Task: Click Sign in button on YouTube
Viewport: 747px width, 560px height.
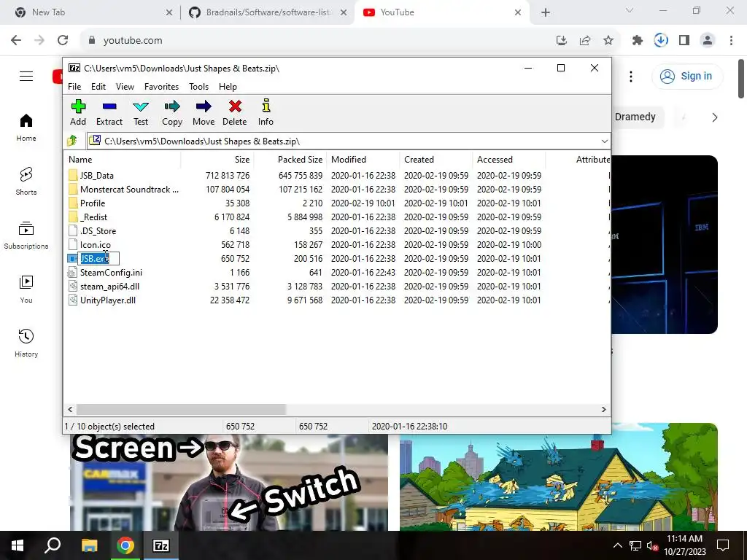Action: click(687, 76)
